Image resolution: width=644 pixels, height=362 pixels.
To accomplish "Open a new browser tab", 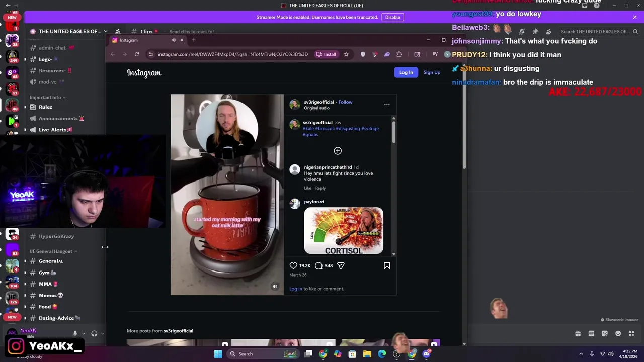I will [194, 40].
